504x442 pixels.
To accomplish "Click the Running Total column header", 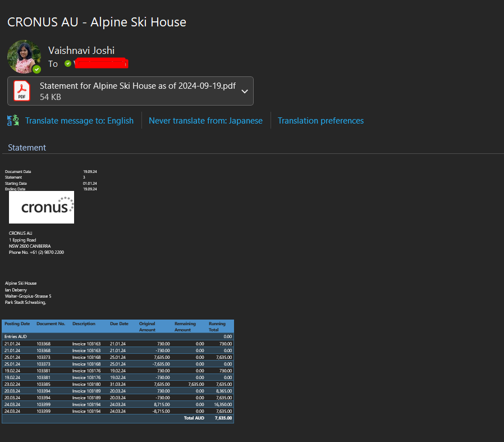I will (x=217, y=327).
